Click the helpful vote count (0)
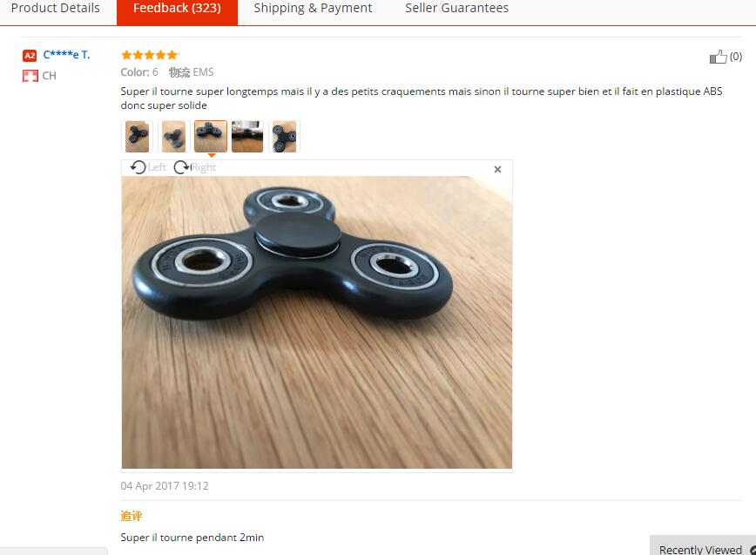The width and height of the screenshot is (756, 555). [x=736, y=57]
